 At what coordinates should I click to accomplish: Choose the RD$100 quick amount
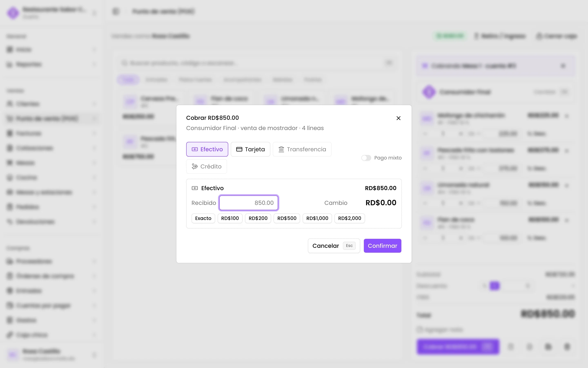(230, 218)
